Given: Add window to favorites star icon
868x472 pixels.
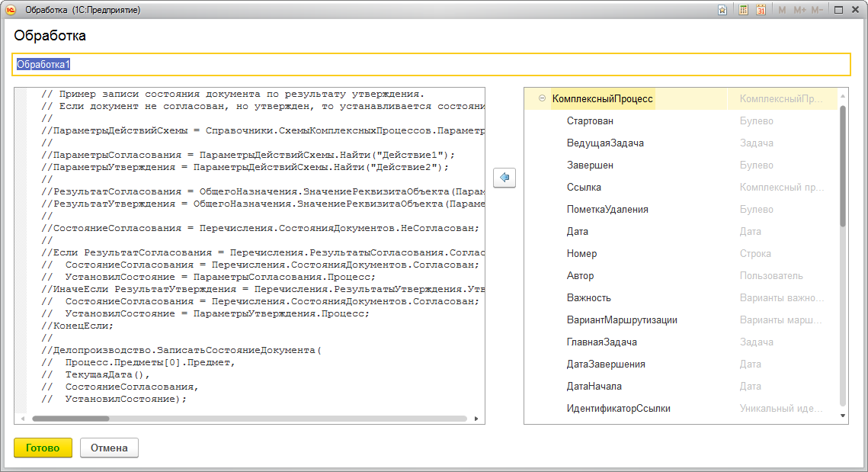Looking at the screenshot, I should click(x=722, y=10).
